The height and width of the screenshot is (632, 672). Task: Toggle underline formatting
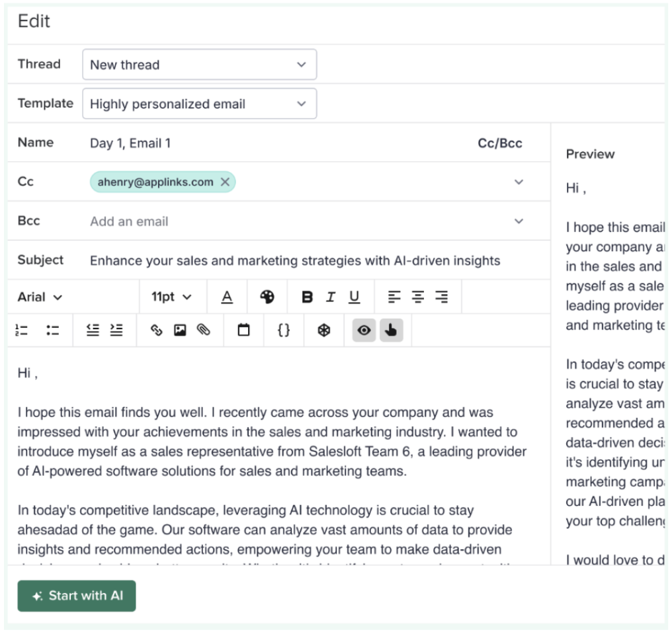click(354, 297)
